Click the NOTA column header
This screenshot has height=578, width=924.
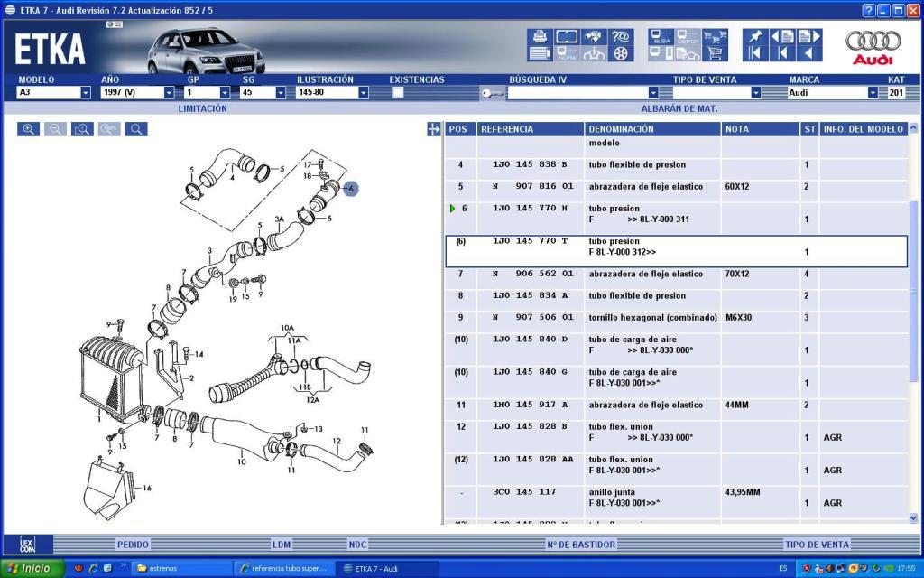pyautogui.click(x=760, y=129)
